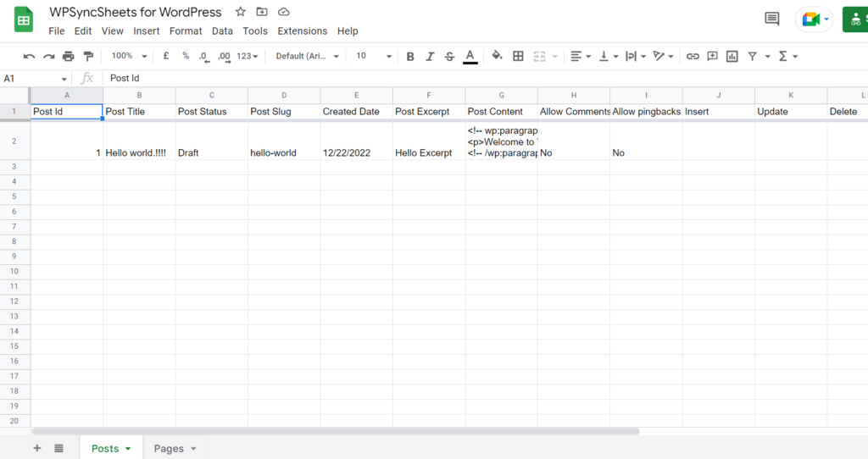Click the Insert chart icon

pos(732,56)
